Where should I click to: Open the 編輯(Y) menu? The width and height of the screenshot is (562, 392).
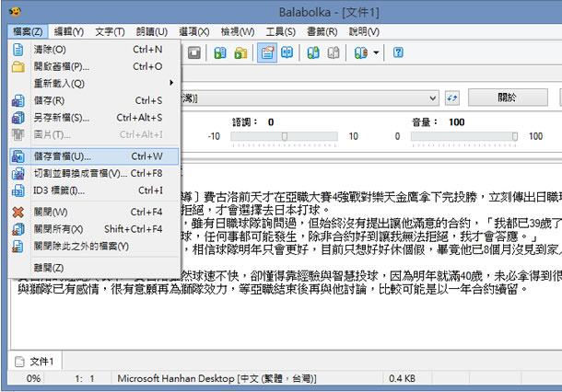click(69, 32)
